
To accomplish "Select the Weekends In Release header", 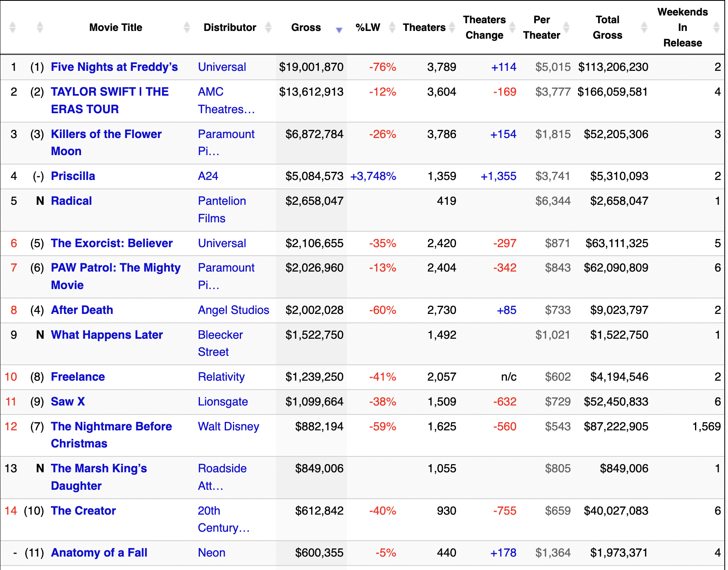I will click(x=682, y=27).
